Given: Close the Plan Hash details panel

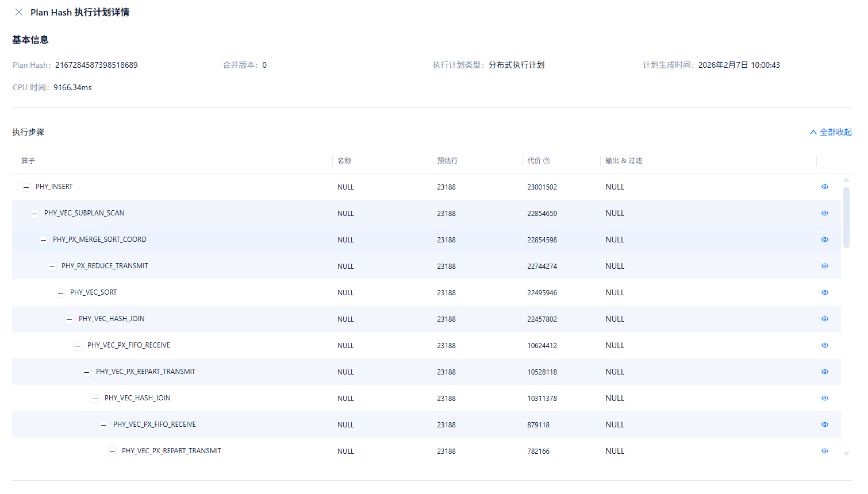Looking at the screenshot, I should point(19,12).
